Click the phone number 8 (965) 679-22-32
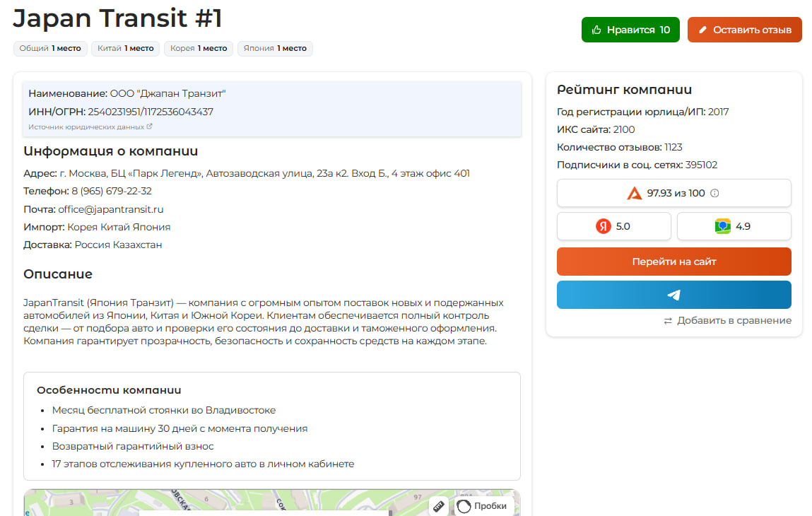 tap(112, 191)
